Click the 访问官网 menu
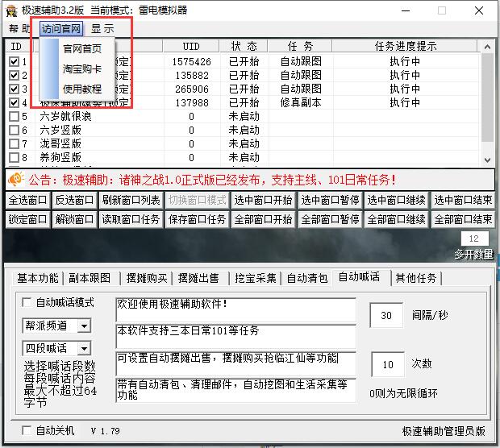This screenshot has height=448, width=500. [61, 29]
